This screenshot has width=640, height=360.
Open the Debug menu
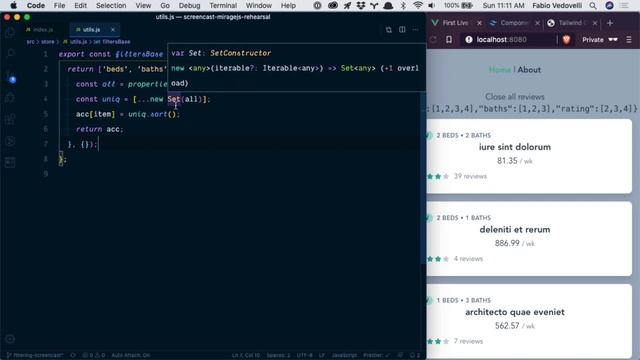(189, 5)
